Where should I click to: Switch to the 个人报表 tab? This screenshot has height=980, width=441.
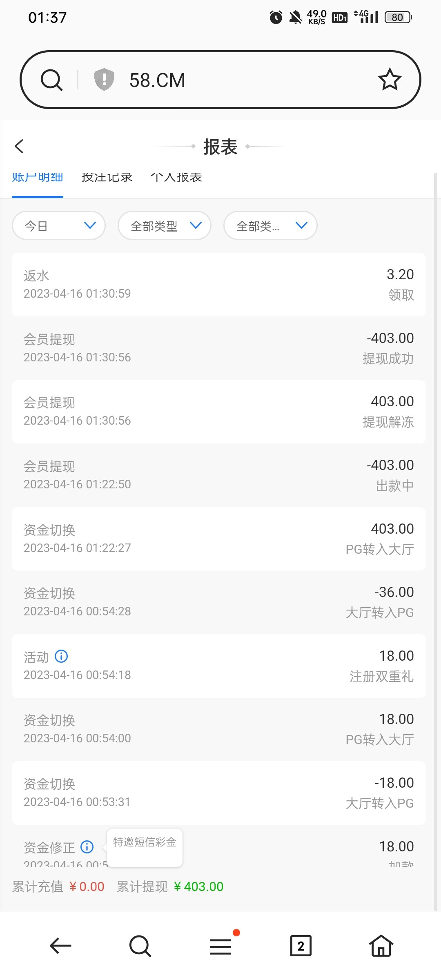pyautogui.click(x=176, y=180)
